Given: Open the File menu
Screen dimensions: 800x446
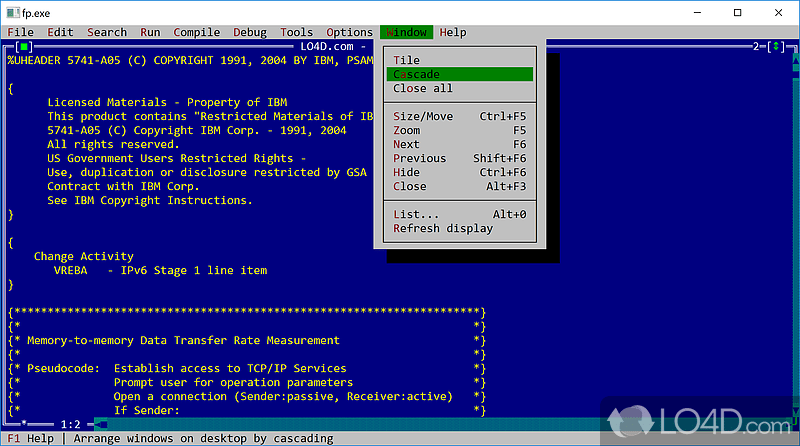Looking at the screenshot, I should (x=20, y=32).
